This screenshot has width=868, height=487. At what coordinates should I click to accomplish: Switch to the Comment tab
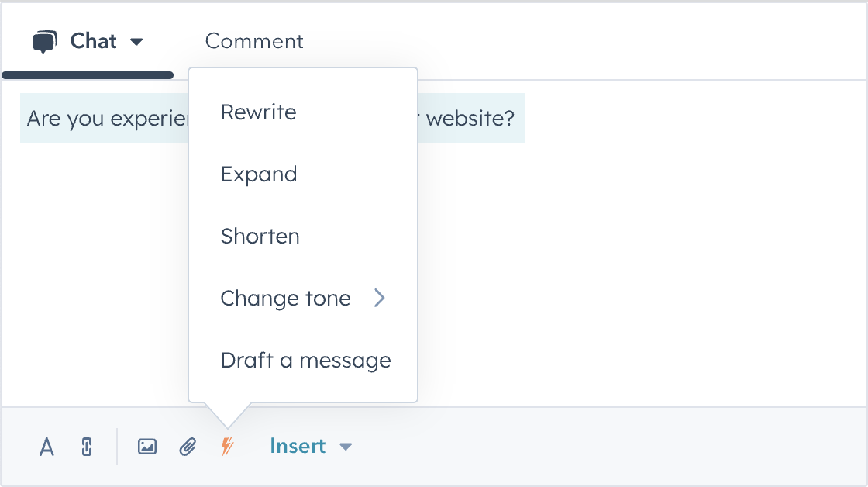(253, 40)
